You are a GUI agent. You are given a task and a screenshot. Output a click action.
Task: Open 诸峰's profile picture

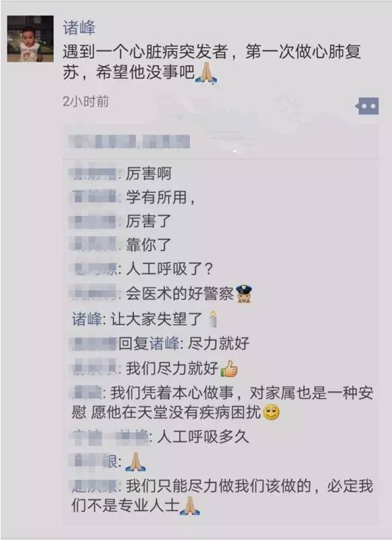click(x=30, y=39)
